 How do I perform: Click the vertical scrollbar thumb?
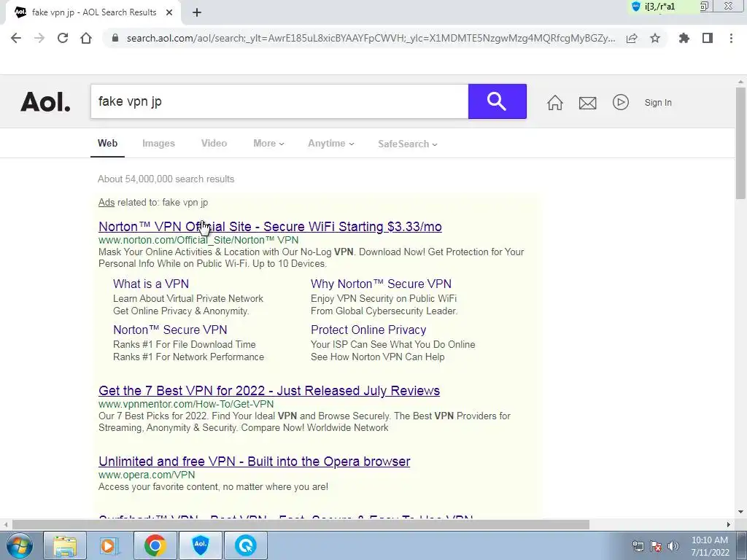(x=740, y=143)
